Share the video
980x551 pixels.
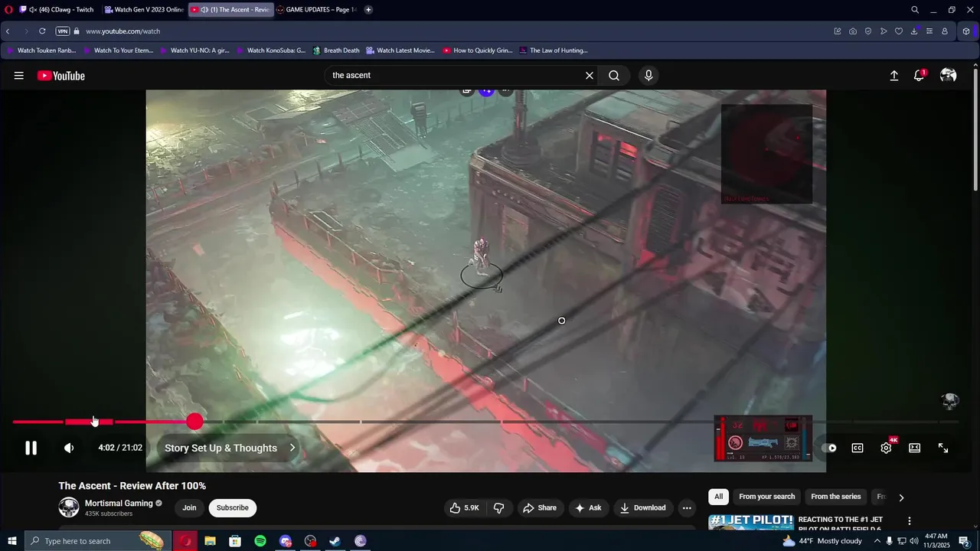pos(540,508)
